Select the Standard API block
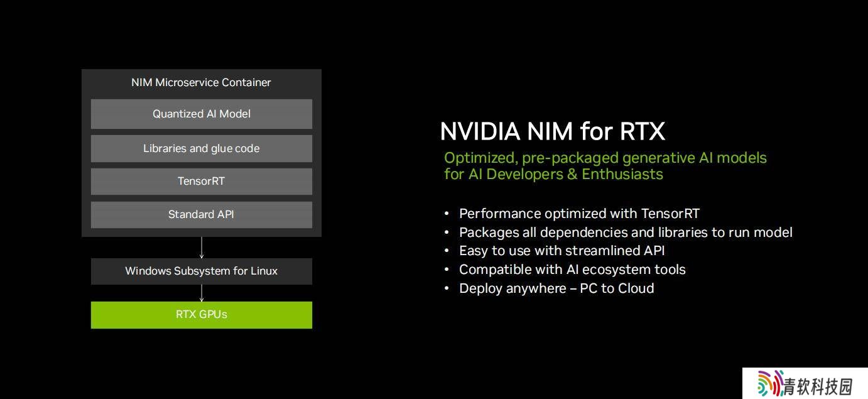868x399 pixels. tap(202, 214)
